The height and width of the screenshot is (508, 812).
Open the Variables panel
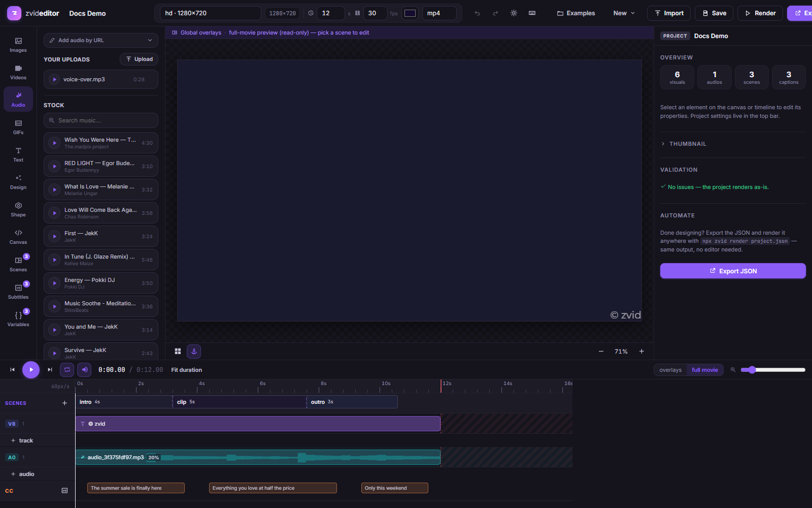18,319
